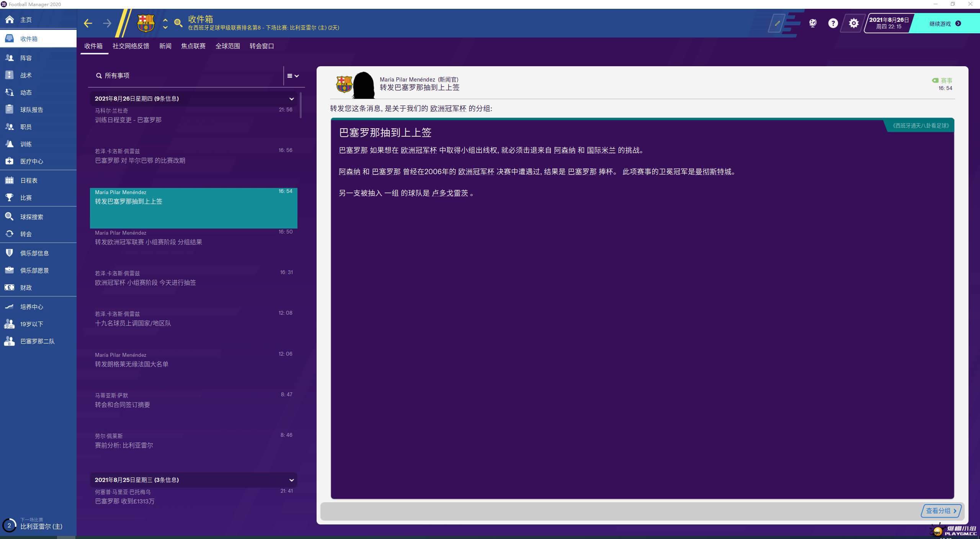This screenshot has width=980, height=539.
Task: Open the 19岁以下 under-19 squad icon
Action: click(x=10, y=324)
